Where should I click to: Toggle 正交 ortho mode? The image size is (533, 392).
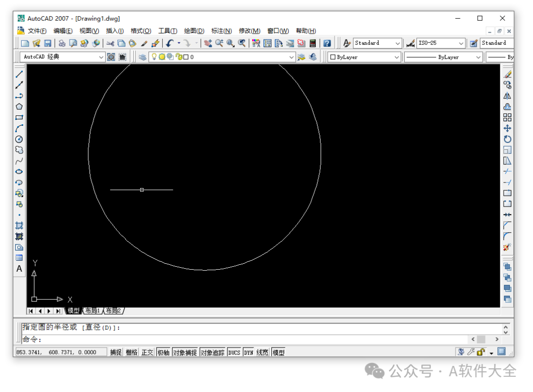[x=147, y=352]
